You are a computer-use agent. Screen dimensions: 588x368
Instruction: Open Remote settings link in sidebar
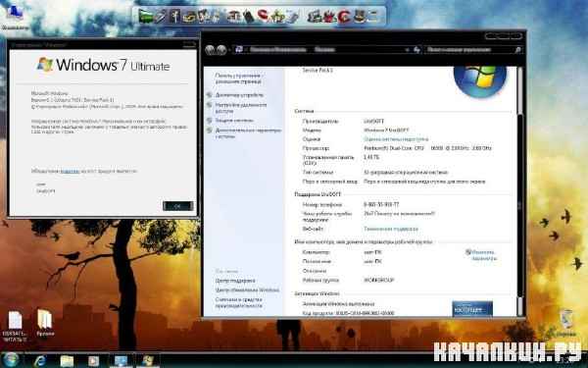(x=241, y=108)
